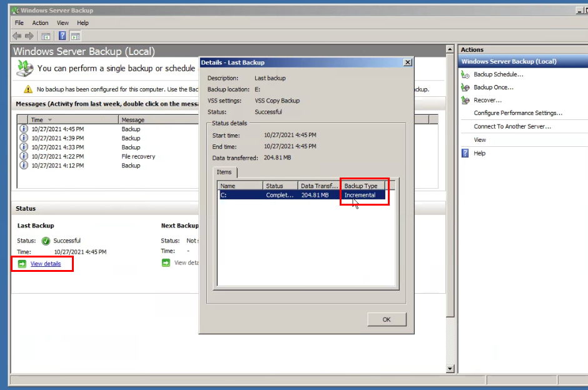Open the View menu in menu bar

point(63,23)
